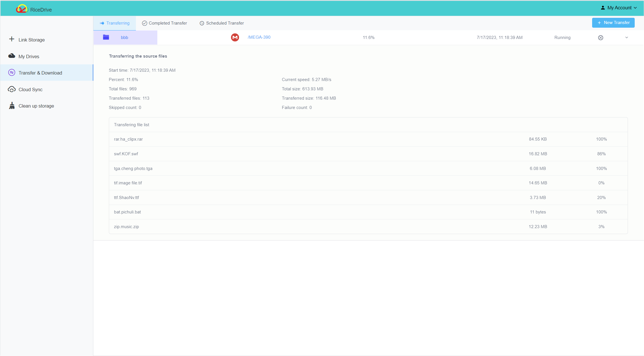644x356 pixels.
Task: Click the /MEGA-390 source path link
Action: (258, 37)
